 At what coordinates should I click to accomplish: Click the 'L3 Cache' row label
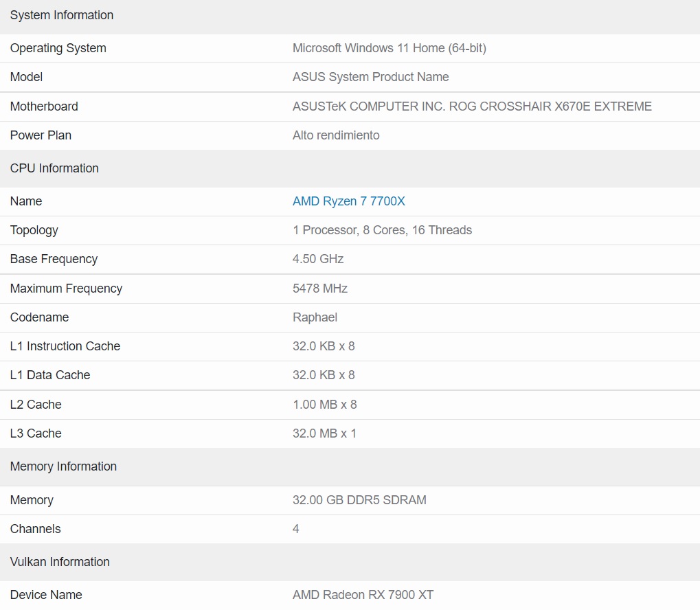click(x=36, y=433)
